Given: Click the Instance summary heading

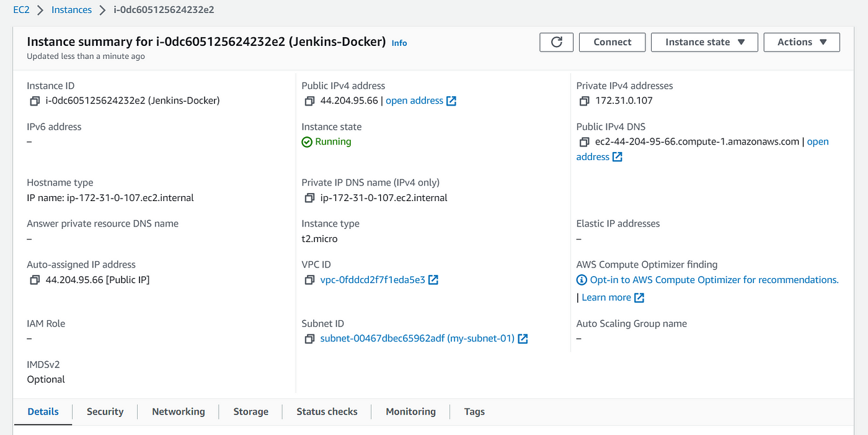Looking at the screenshot, I should 206,42.
